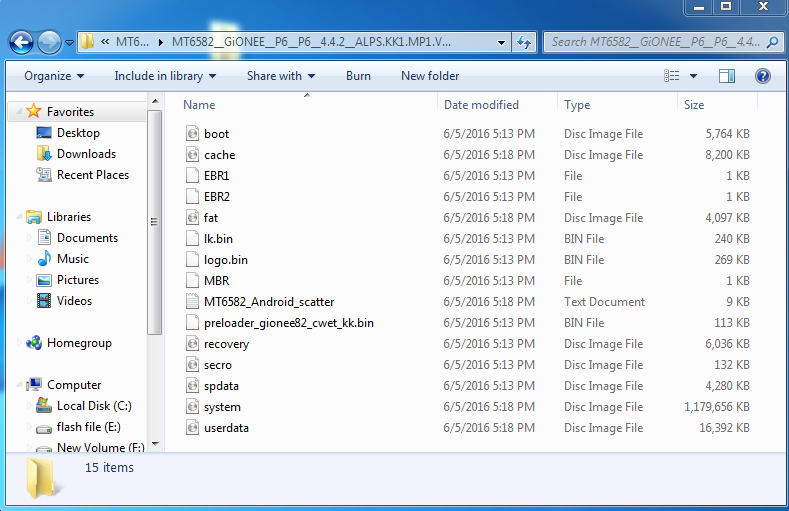Go back using the Back arrow button
This screenshot has width=789, height=511.
pos(21,43)
